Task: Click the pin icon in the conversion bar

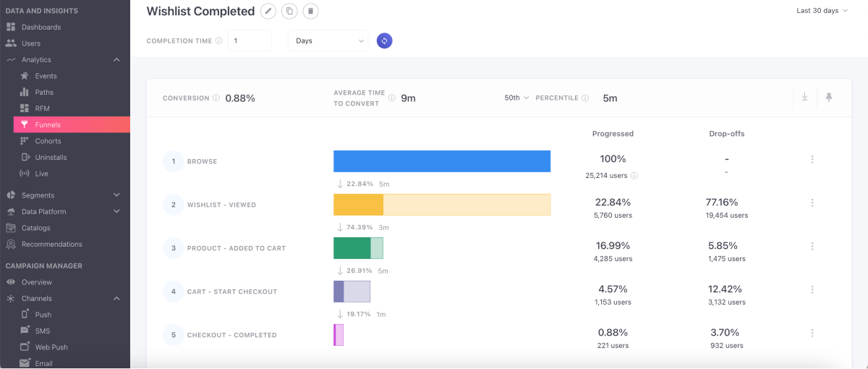Action: click(829, 97)
